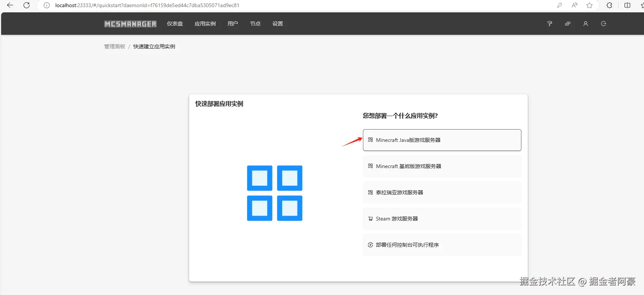Add page to favorites with the star
Screen dimensions: 644x295
(x=589, y=5)
